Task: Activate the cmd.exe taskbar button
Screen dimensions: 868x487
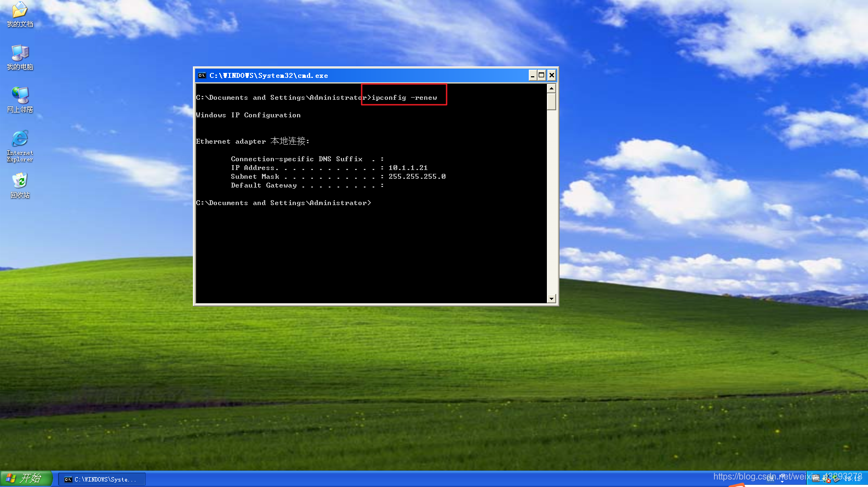Action: [102, 479]
